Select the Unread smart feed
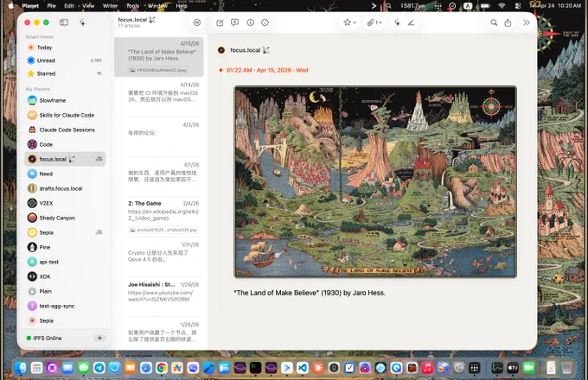This screenshot has height=380, width=588. pyautogui.click(x=65, y=60)
